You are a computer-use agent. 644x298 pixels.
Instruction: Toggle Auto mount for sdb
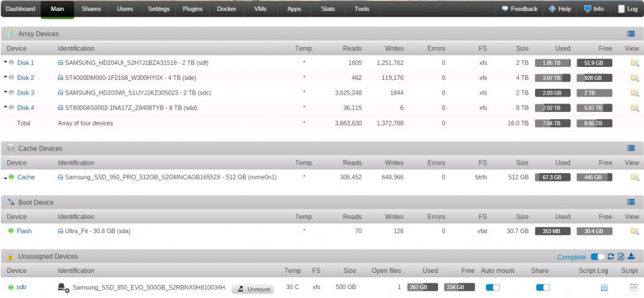tap(493, 287)
